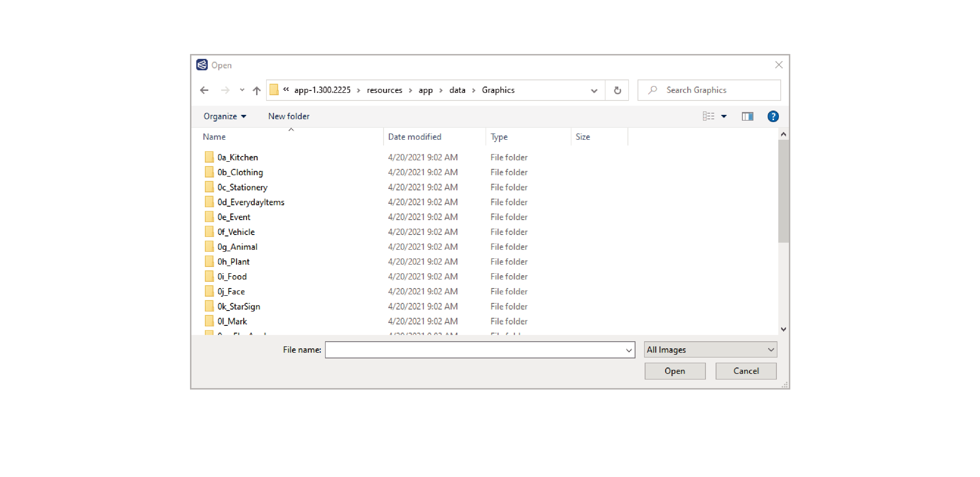Expand the address bar history dropdown
This screenshot has width=980, height=477.
[594, 91]
